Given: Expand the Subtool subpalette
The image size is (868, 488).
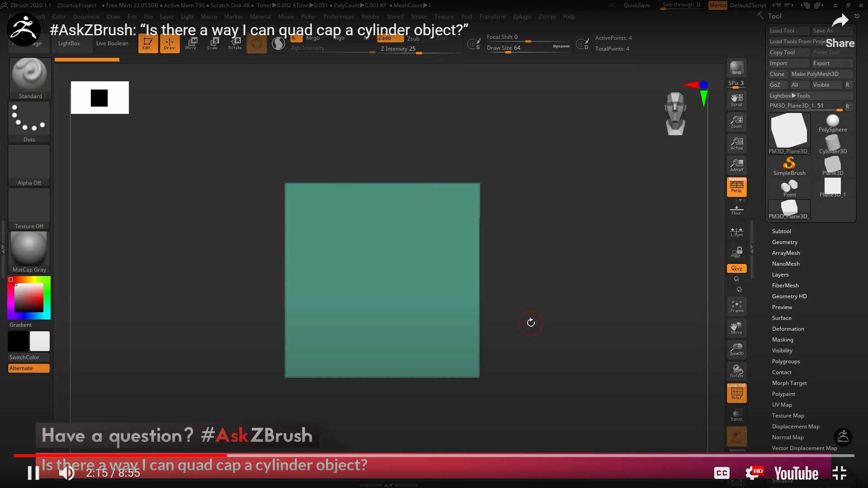Looking at the screenshot, I should (781, 231).
